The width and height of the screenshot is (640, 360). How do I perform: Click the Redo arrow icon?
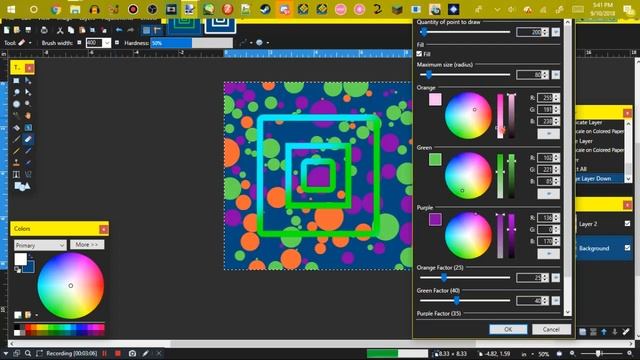click(x=131, y=30)
